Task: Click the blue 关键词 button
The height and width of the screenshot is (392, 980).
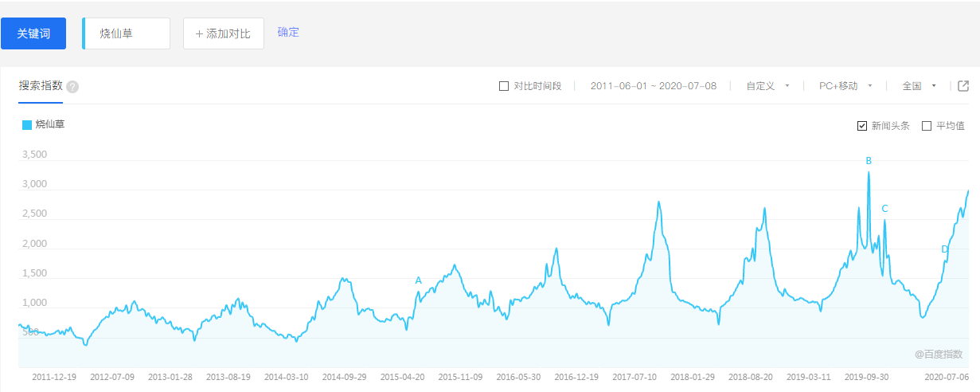Action: pyautogui.click(x=33, y=33)
